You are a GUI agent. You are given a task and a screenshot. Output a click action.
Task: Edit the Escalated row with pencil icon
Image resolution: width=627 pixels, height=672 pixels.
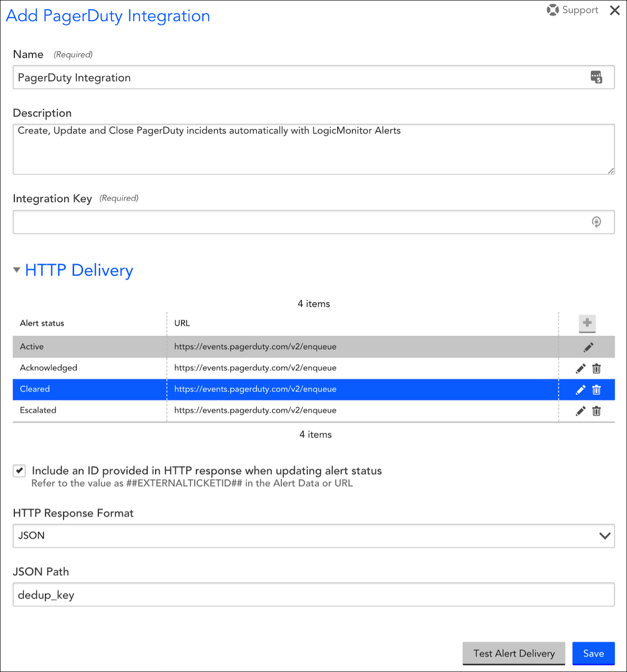tap(581, 411)
